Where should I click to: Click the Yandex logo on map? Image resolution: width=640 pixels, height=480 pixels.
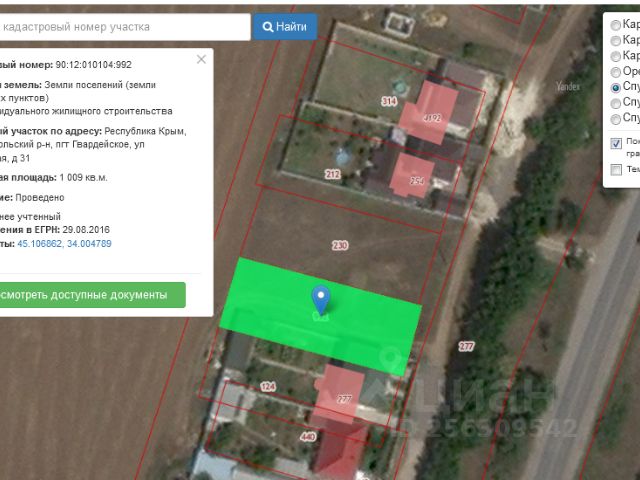568,87
